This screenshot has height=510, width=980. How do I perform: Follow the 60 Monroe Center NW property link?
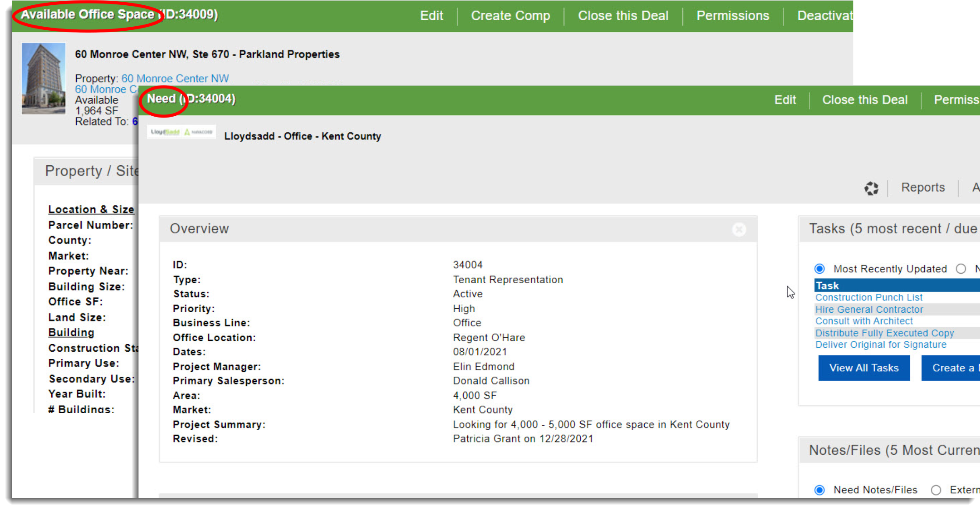tap(175, 78)
